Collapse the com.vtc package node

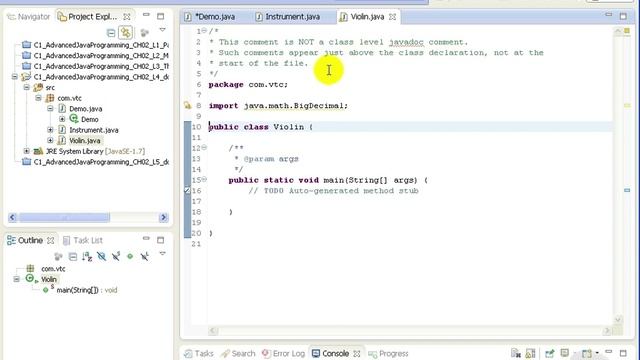38,98
